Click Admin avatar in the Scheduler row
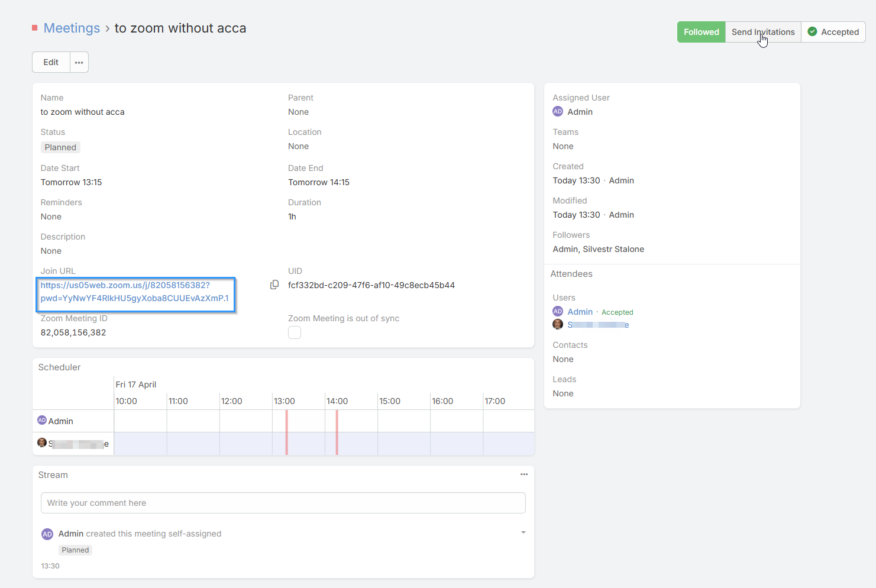 pos(42,421)
